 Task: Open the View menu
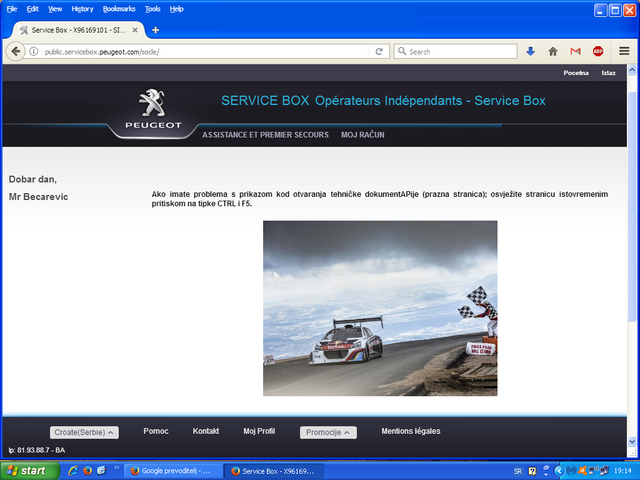[55, 9]
